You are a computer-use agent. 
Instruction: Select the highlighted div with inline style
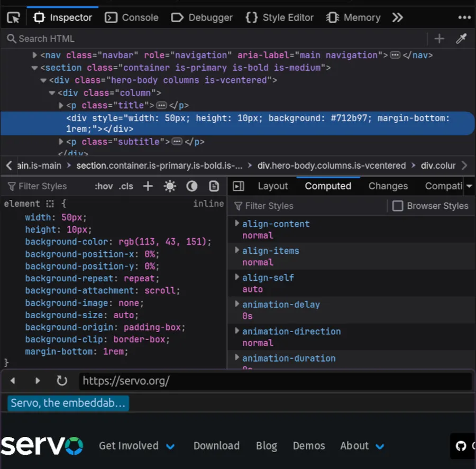(237, 124)
